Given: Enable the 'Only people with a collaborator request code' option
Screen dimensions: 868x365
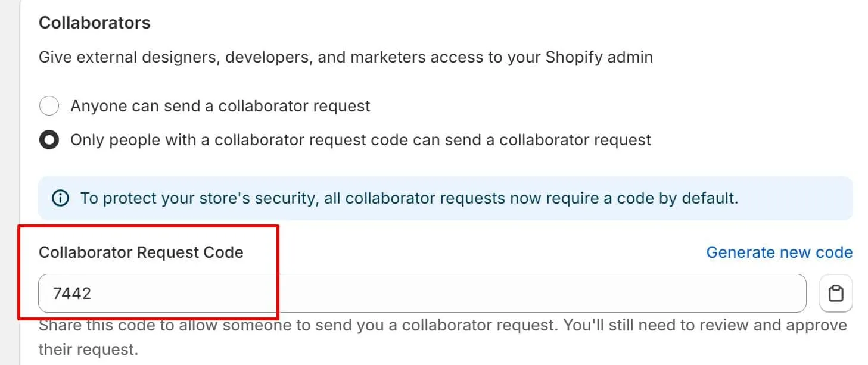Looking at the screenshot, I should [x=49, y=139].
